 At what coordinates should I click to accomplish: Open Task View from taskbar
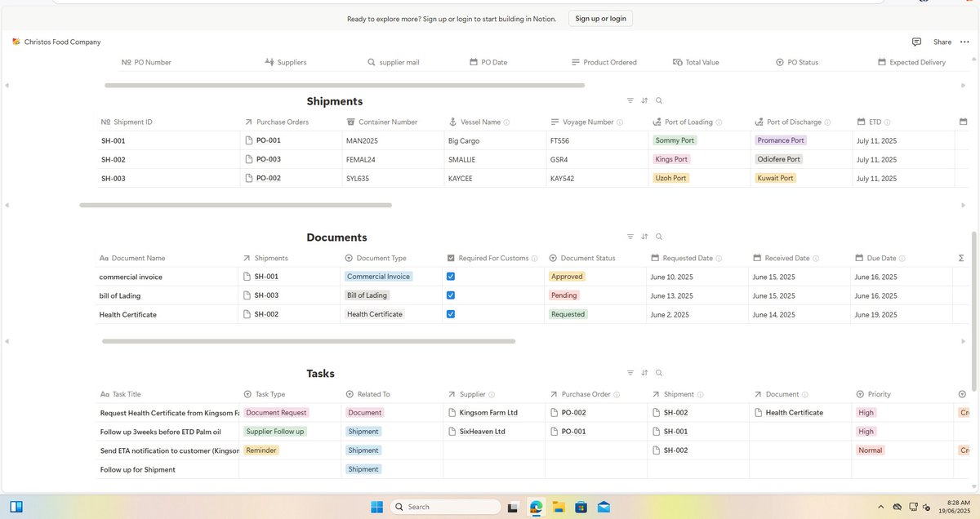click(x=514, y=507)
